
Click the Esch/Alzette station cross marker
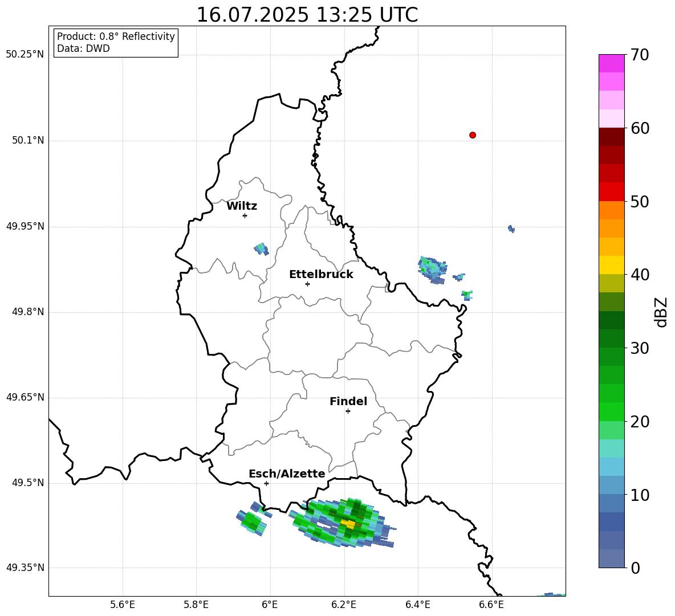point(266,483)
